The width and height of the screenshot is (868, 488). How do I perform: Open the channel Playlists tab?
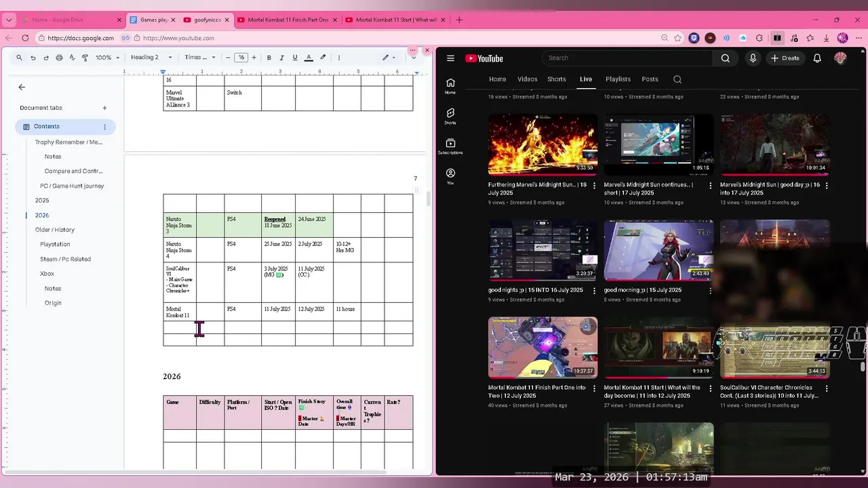(x=618, y=79)
